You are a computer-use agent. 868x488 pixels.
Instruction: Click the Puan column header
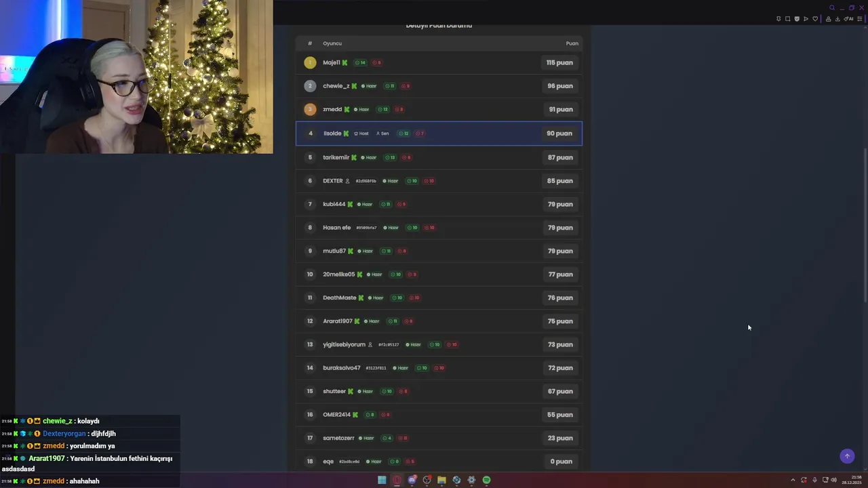coord(572,43)
